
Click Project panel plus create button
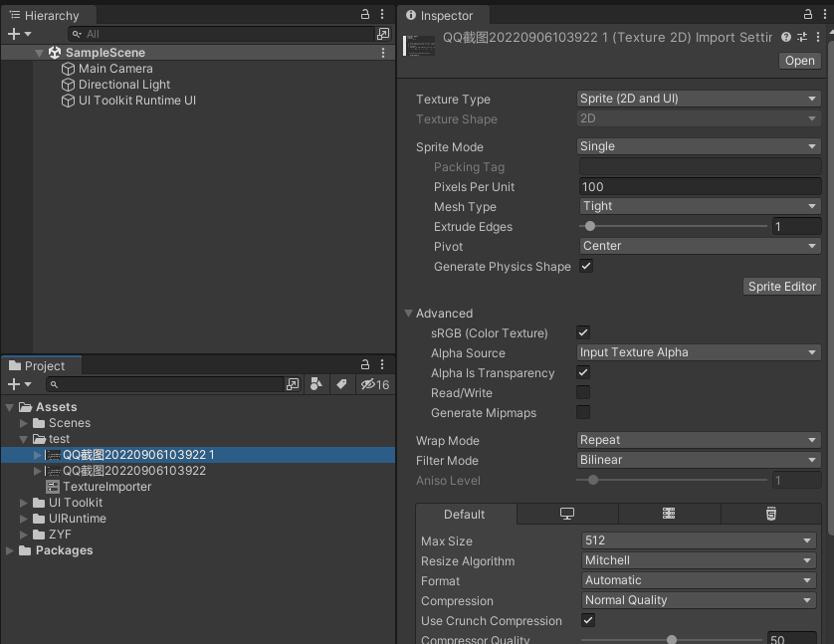pyautogui.click(x=19, y=384)
